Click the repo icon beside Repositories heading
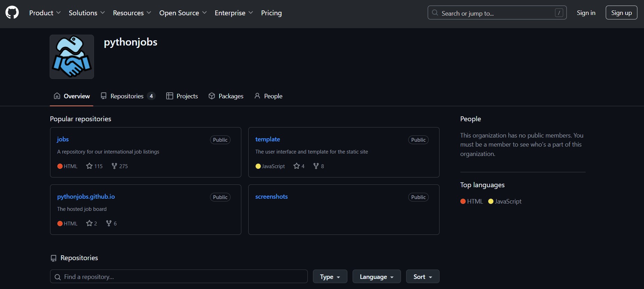The height and width of the screenshot is (289, 644). pyautogui.click(x=54, y=258)
